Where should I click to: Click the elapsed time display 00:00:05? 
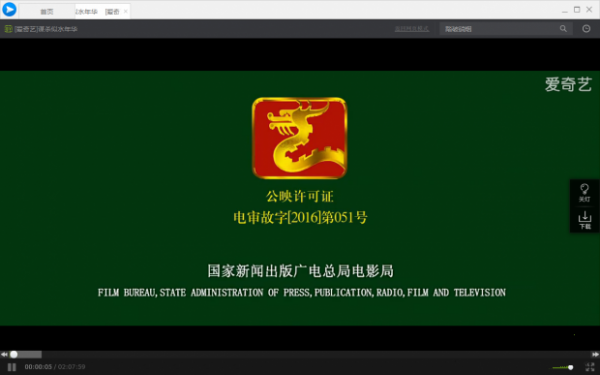pos(38,367)
